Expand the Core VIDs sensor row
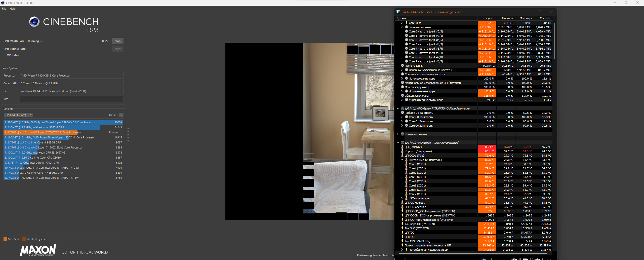This screenshot has height=260, width=644. pyautogui.click(x=402, y=23)
